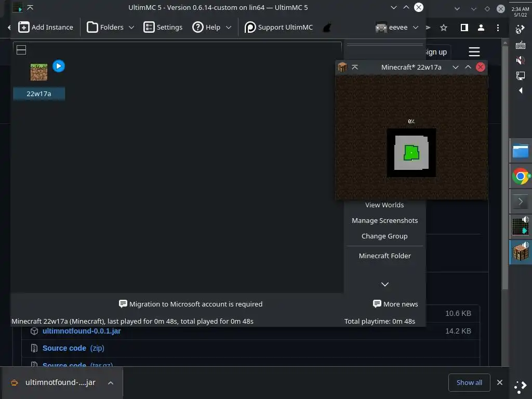Click the More news bubble icon
Screen dimensions: 532x399
pos(377,303)
